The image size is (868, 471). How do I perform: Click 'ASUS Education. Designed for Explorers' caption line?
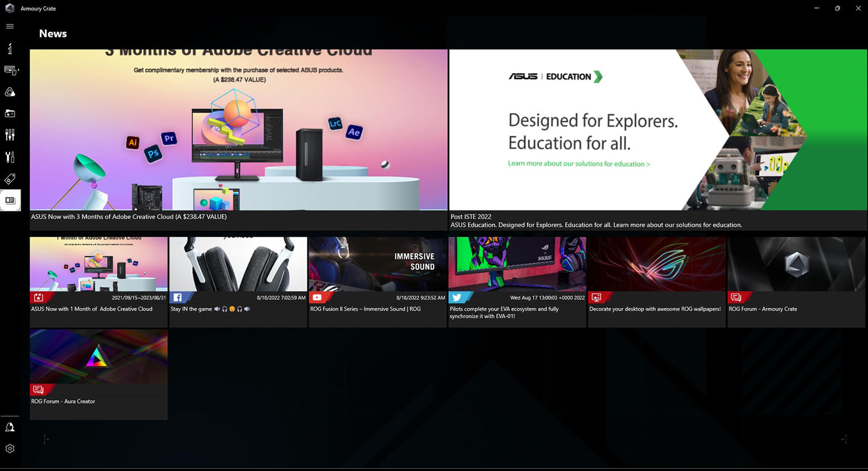596,225
